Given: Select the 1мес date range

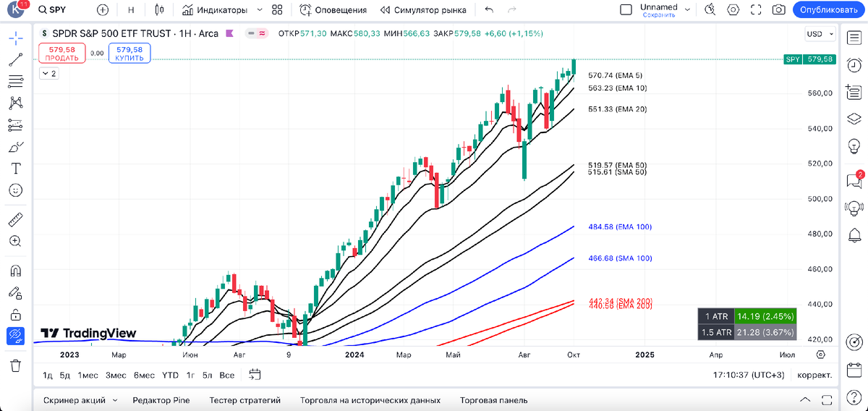Looking at the screenshot, I should (x=88, y=375).
